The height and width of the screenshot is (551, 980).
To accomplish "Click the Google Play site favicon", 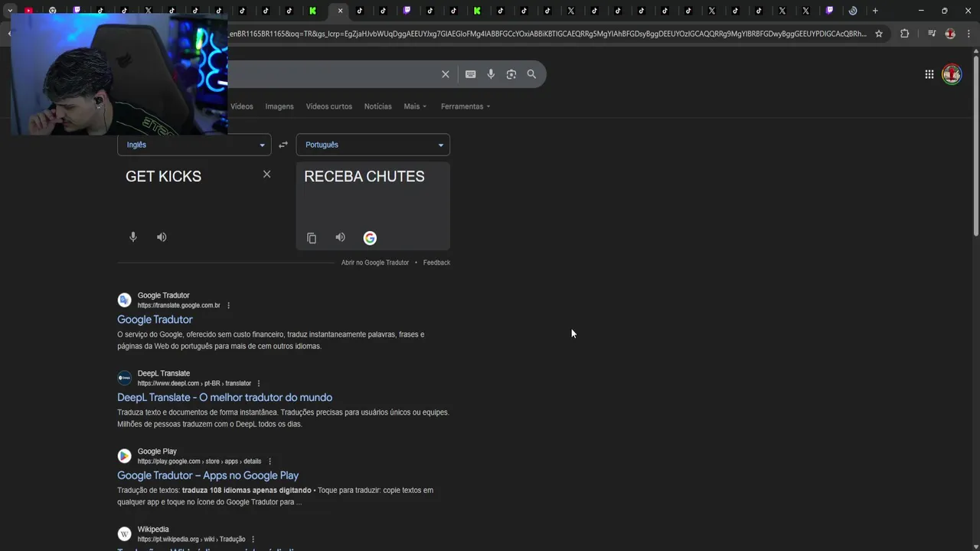I will (124, 456).
